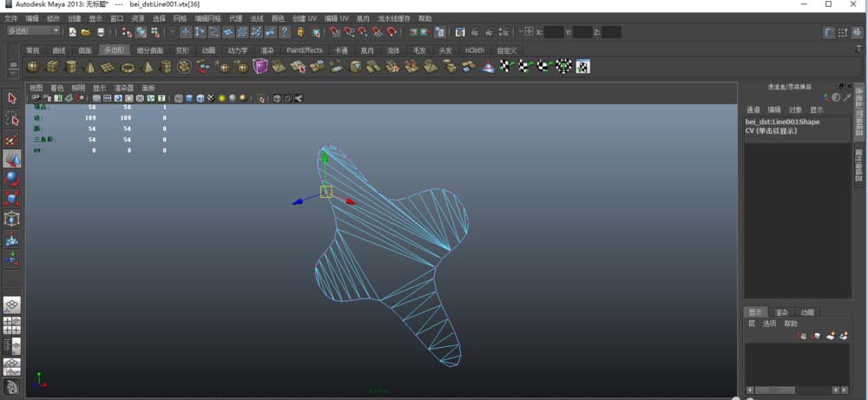
Task: Expand the 渲染器 viewport panel menu
Action: click(x=123, y=88)
